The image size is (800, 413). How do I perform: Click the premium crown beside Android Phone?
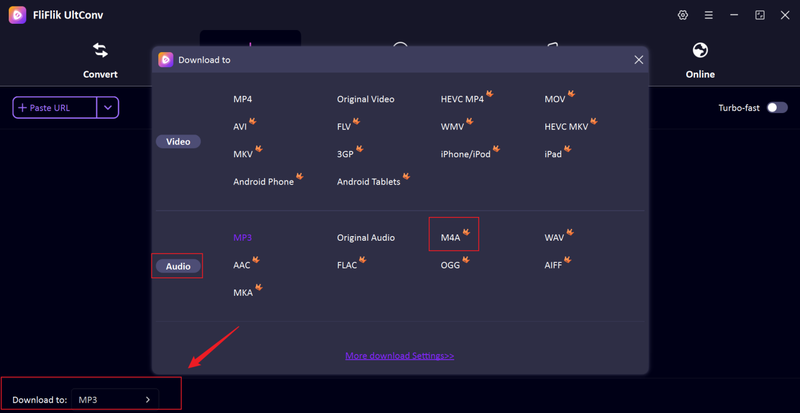tap(300, 176)
